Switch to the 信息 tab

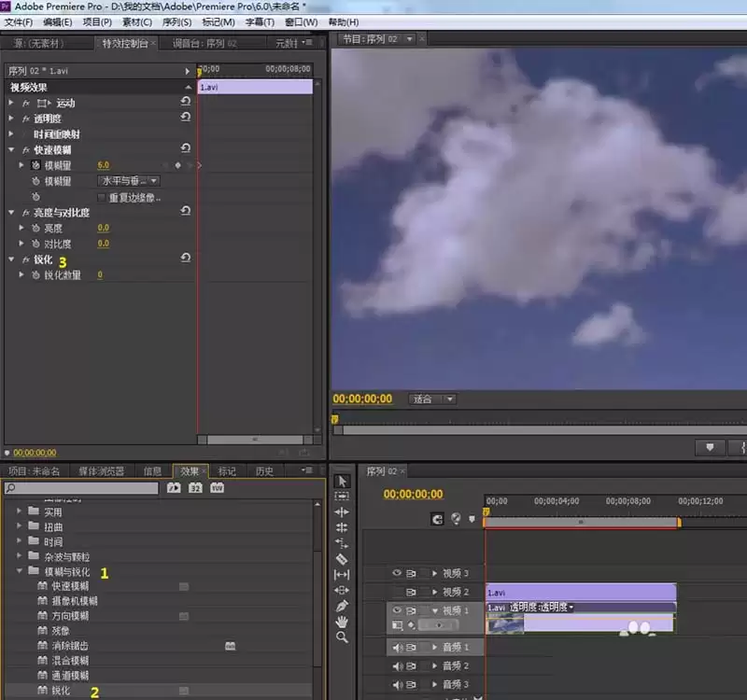point(152,471)
